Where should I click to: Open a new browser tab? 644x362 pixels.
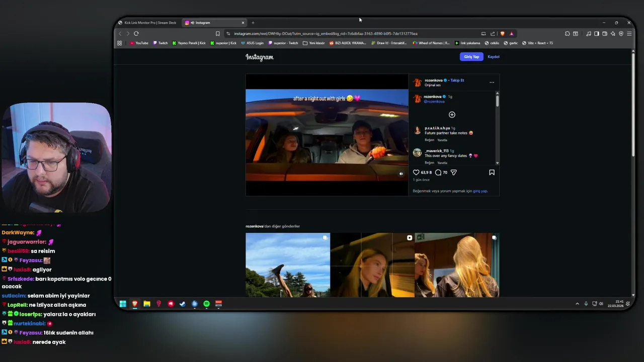point(253,23)
